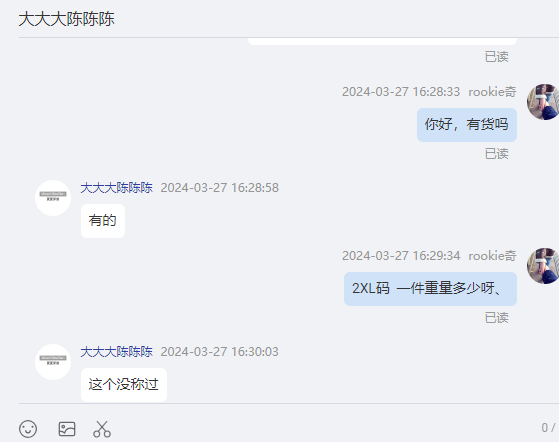Click the character counter in input toolbar
Viewport: 559px width, 442px height.
point(548,428)
